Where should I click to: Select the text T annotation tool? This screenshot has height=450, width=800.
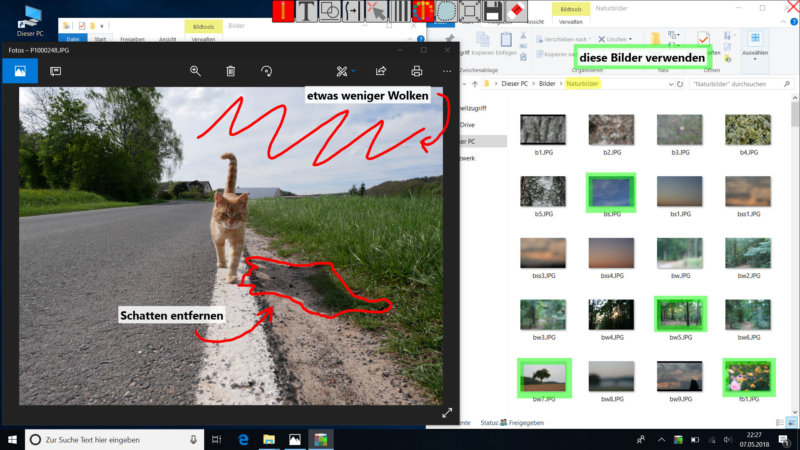point(306,11)
